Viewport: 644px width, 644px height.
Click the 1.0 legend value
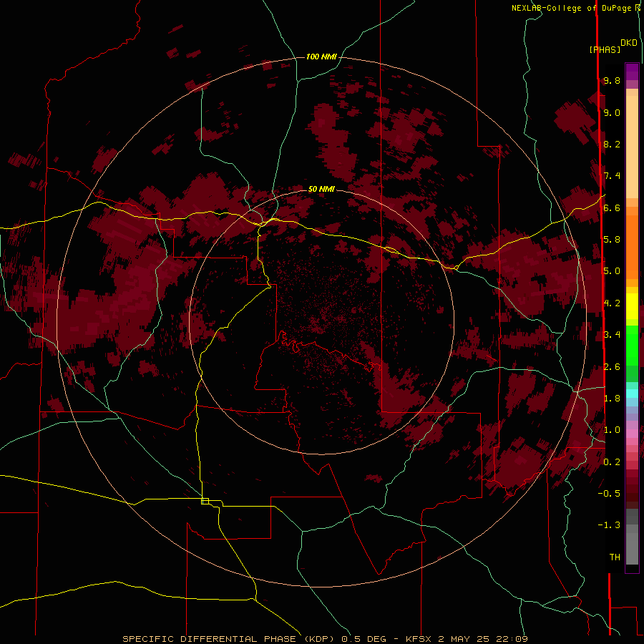pyautogui.click(x=612, y=429)
